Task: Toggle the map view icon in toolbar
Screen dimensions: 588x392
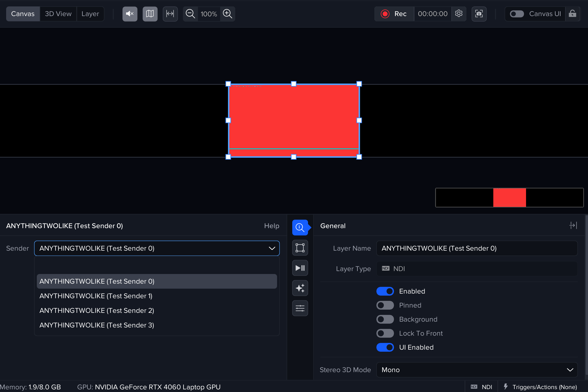Action: point(150,14)
